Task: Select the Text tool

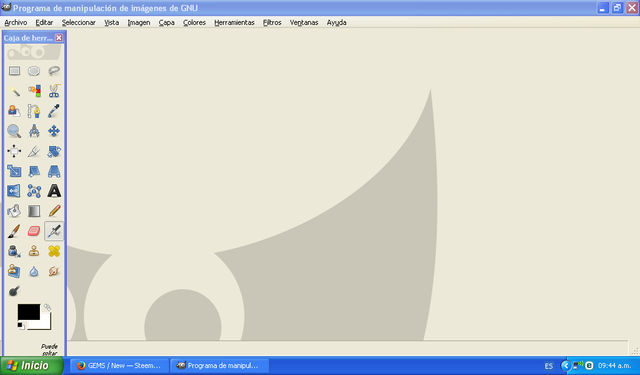Action: pyautogui.click(x=54, y=191)
